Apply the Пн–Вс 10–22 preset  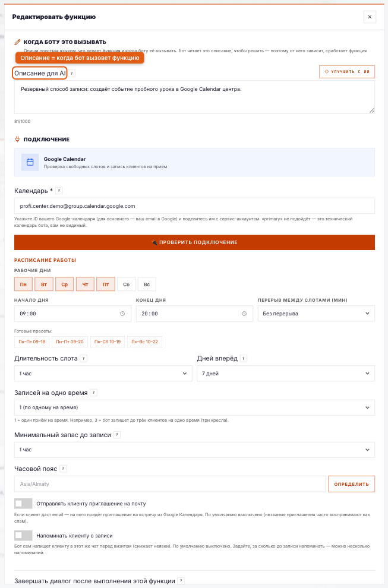[145, 342]
